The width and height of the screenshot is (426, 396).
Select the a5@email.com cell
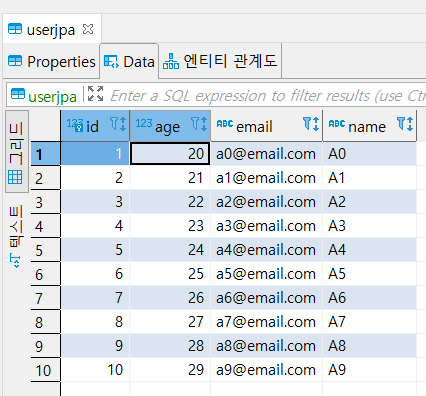[x=266, y=274]
